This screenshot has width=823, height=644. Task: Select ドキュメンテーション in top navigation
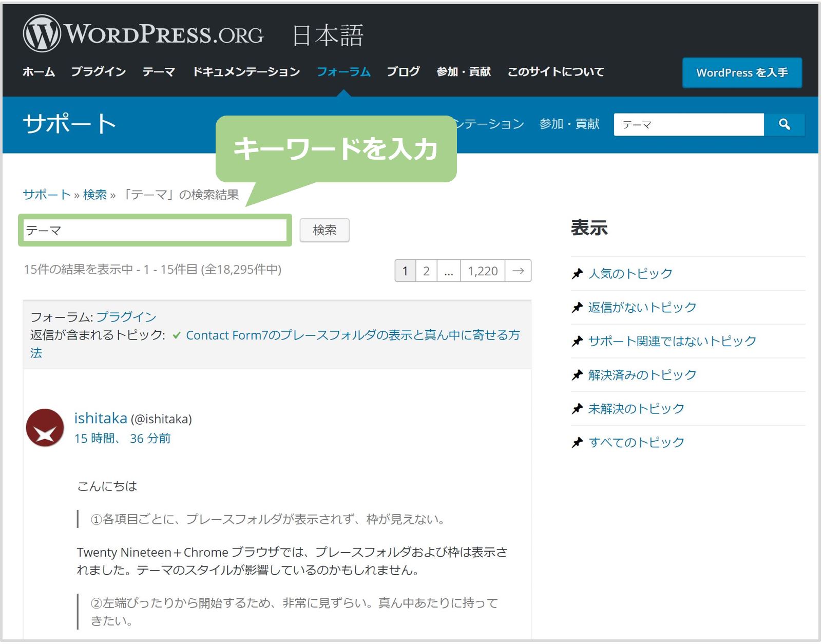pos(246,72)
